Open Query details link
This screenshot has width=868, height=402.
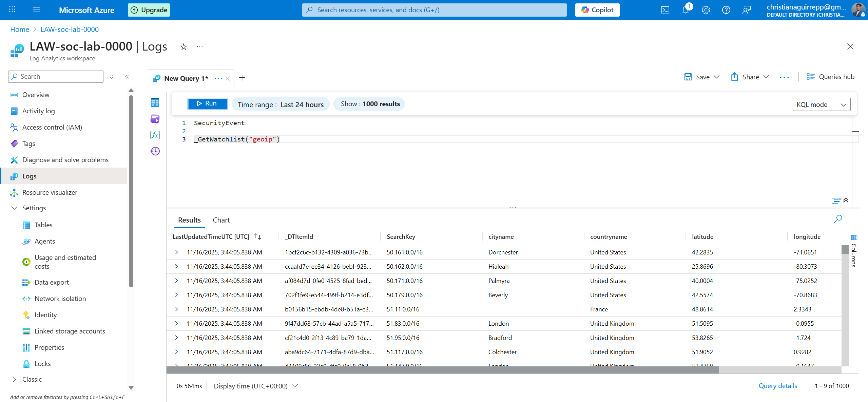pyautogui.click(x=778, y=386)
